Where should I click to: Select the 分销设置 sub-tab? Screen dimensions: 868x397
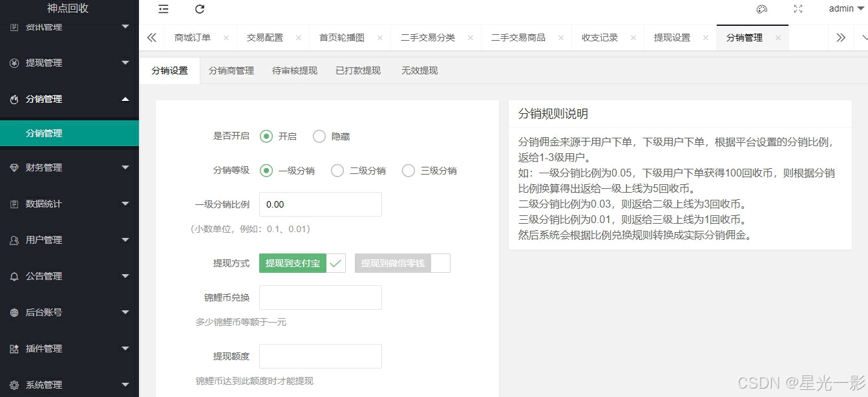(x=169, y=70)
